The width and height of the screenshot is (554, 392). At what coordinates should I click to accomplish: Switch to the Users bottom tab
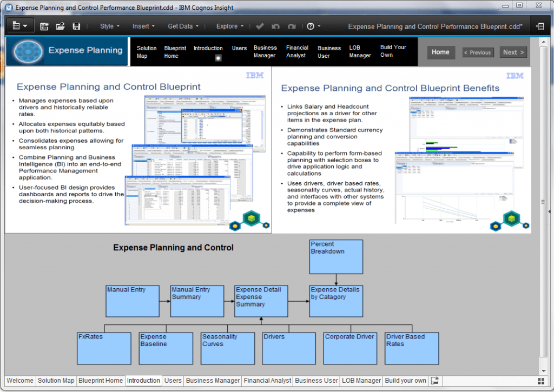[x=173, y=381]
